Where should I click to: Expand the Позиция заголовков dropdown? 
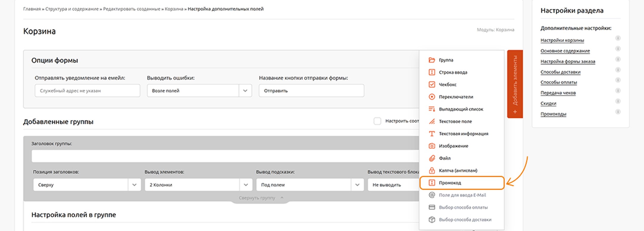pyautogui.click(x=87, y=185)
